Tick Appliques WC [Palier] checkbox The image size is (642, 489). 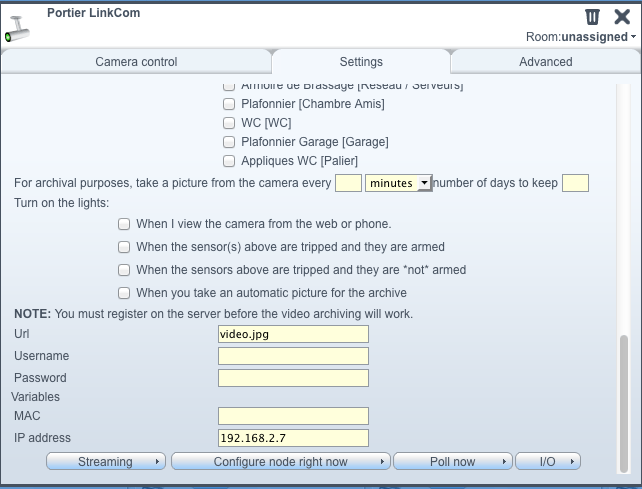click(229, 161)
